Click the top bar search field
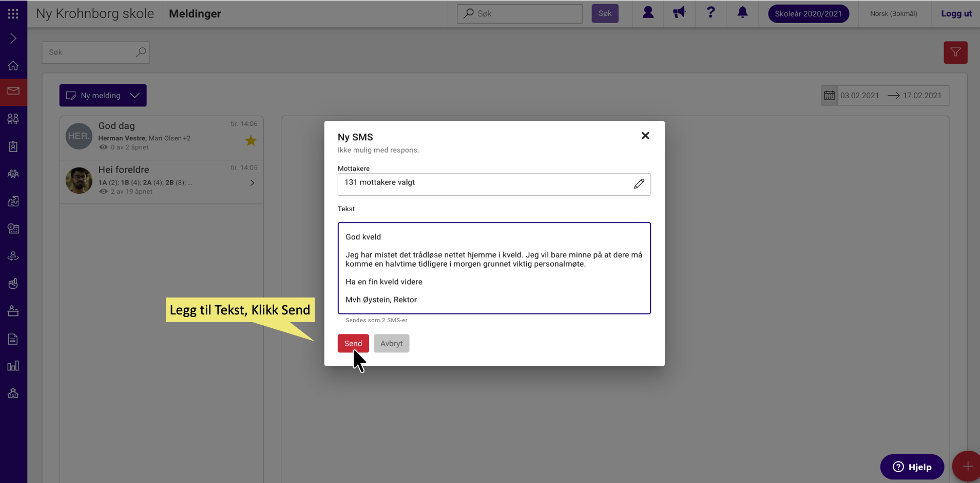 pos(520,14)
